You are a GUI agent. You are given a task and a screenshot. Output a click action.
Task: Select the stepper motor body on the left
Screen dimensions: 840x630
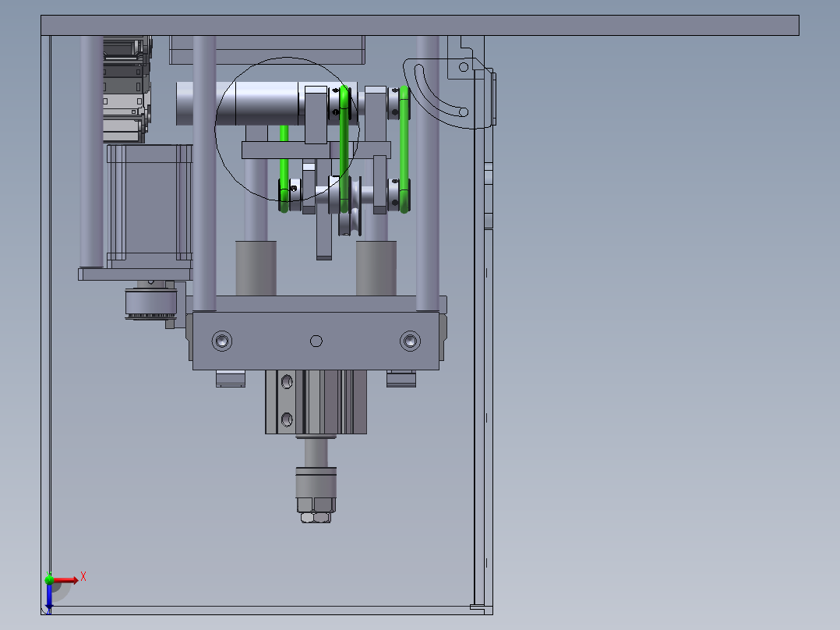(x=150, y=206)
